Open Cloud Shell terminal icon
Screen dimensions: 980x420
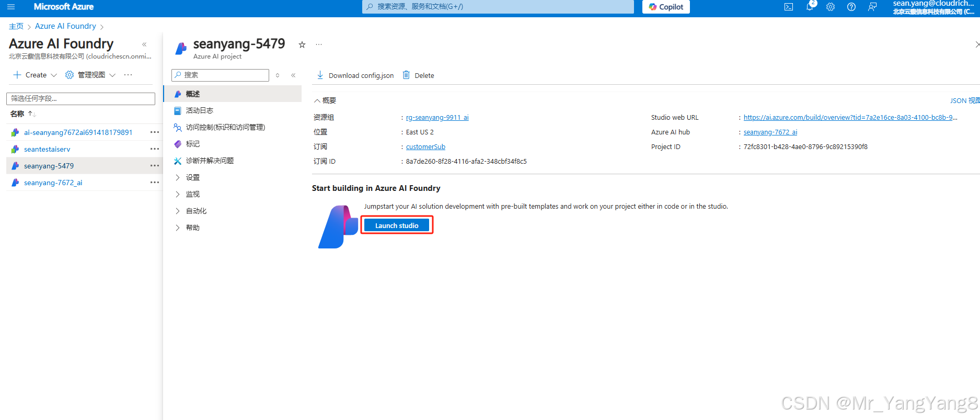pos(789,7)
